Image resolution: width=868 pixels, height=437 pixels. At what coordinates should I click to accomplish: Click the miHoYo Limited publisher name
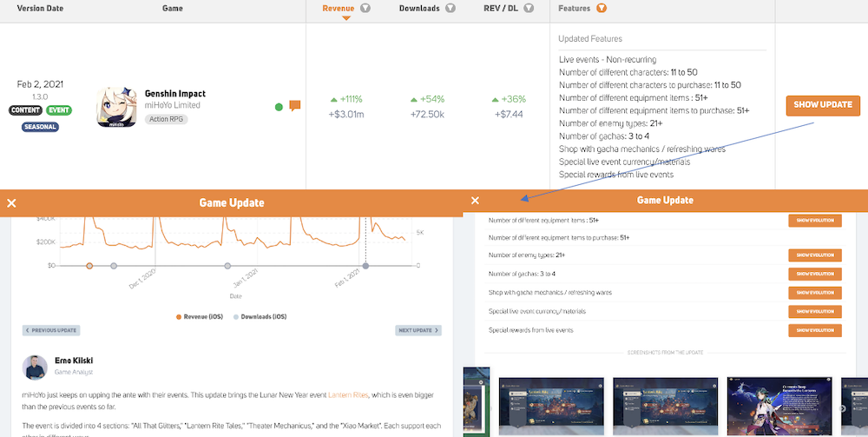(173, 105)
